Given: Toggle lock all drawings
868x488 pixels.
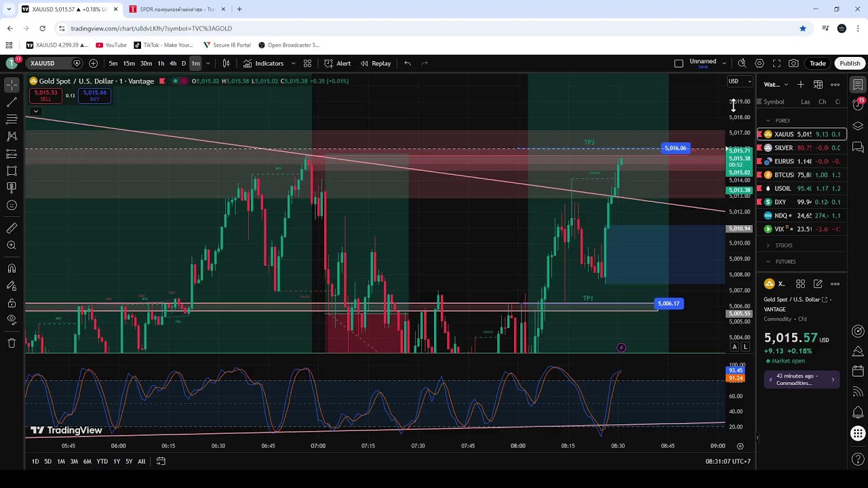Looking at the screenshot, I should tap(12, 303).
